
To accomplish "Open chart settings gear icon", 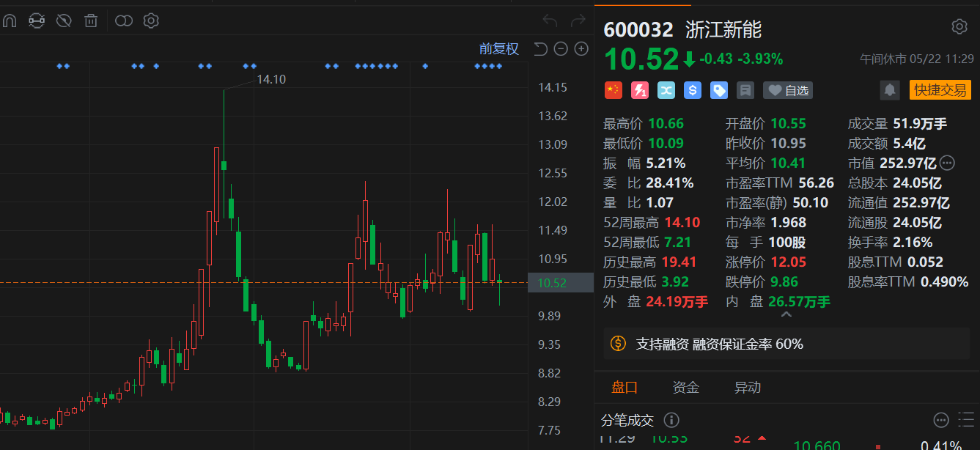I will [x=151, y=21].
